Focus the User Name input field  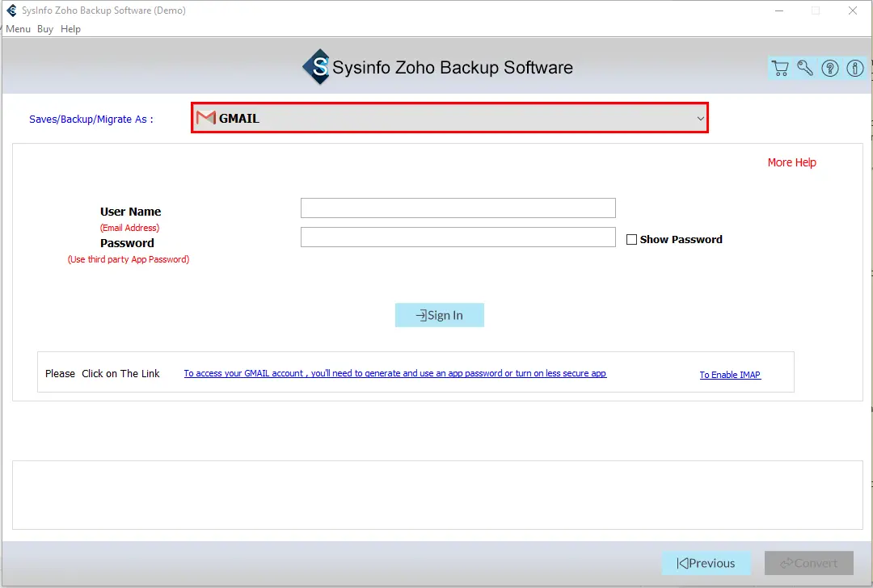tap(458, 208)
